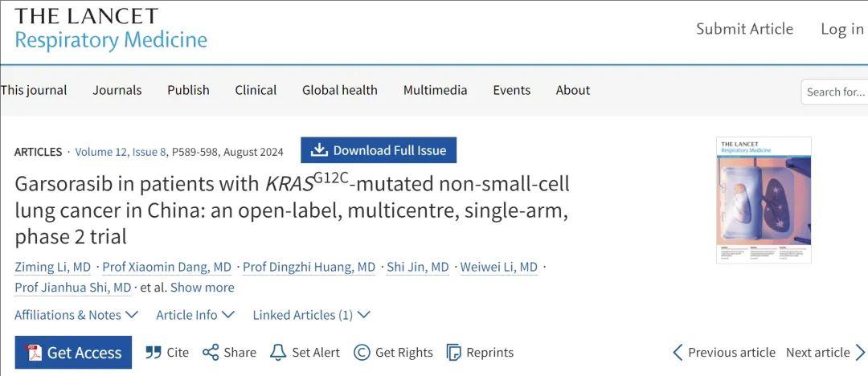Expand Affiliations & Notes section
The height and width of the screenshot is (376, 868).
click(76, 315)
